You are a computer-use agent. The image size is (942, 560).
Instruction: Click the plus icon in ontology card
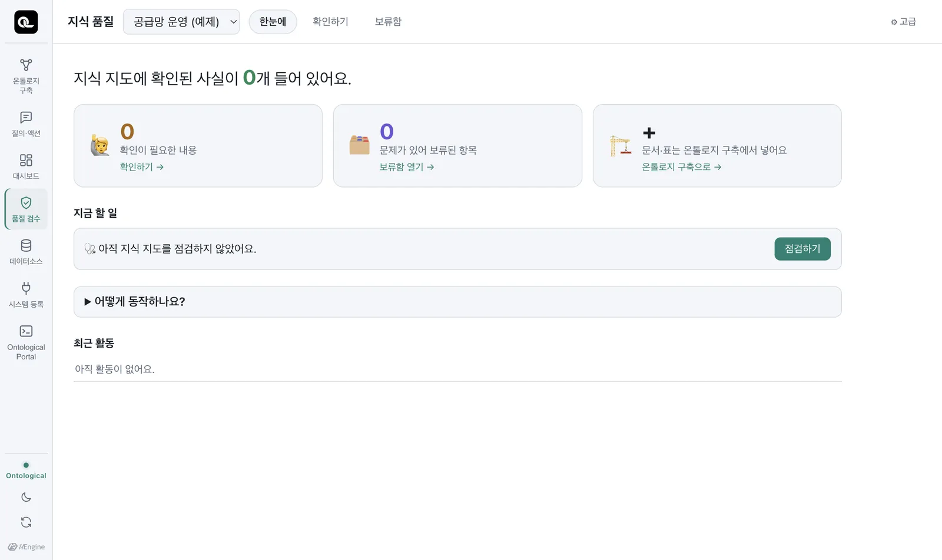pos(649,133)
